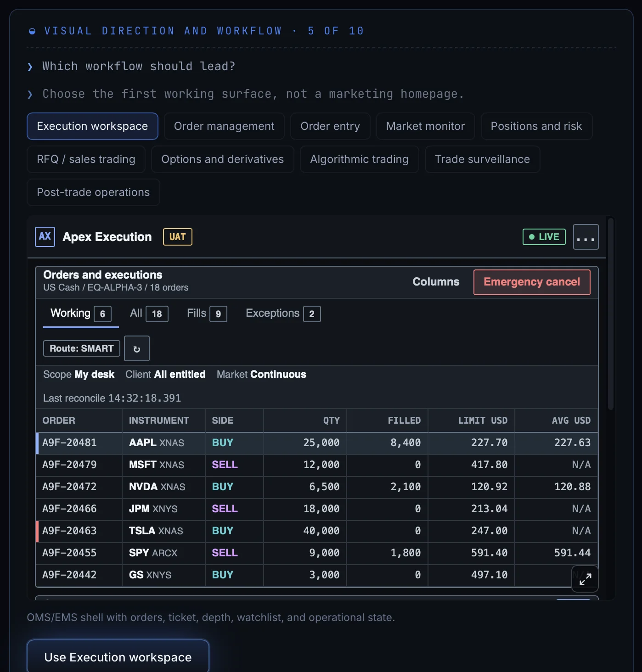Toggle the LIVE status indicator
The image size is (642, 672).
[x=544, y=237]
